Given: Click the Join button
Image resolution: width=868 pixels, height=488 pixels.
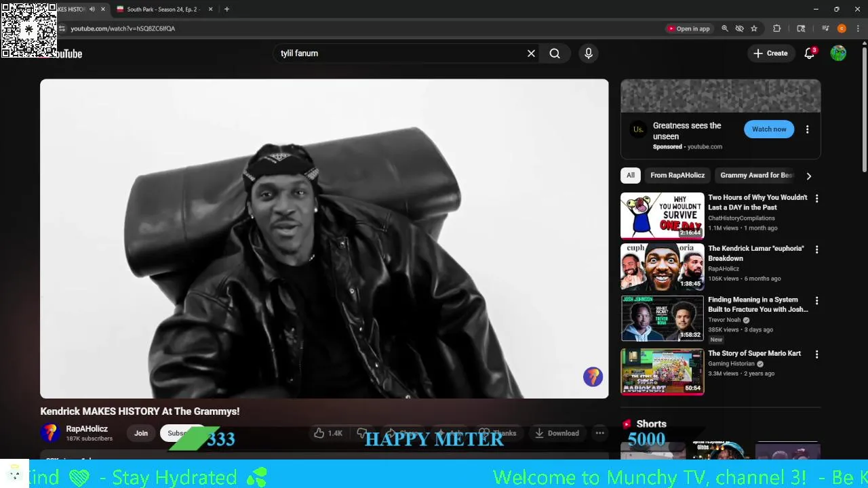Looking at the screenshot, I should coord(141,433).
